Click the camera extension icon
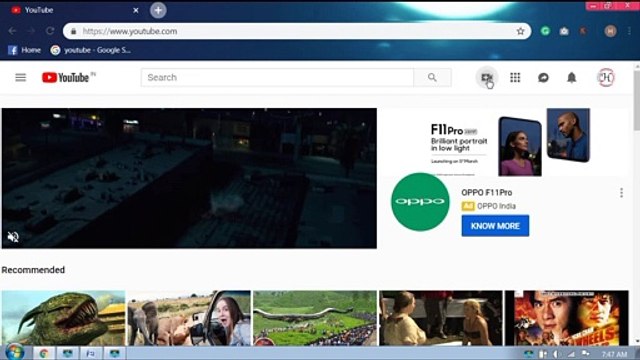The height and width of the screenshot is (360, 640). (x=564, y=31)
